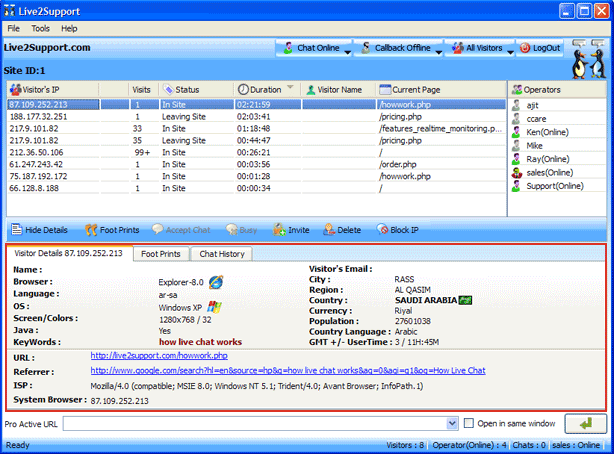Click the Chat Online status button
The image size is (614, 454).
[311, 48]
